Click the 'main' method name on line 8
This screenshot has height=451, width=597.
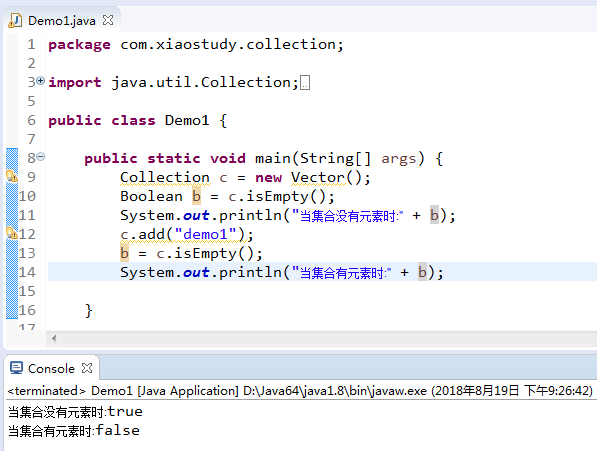point(273,159)
